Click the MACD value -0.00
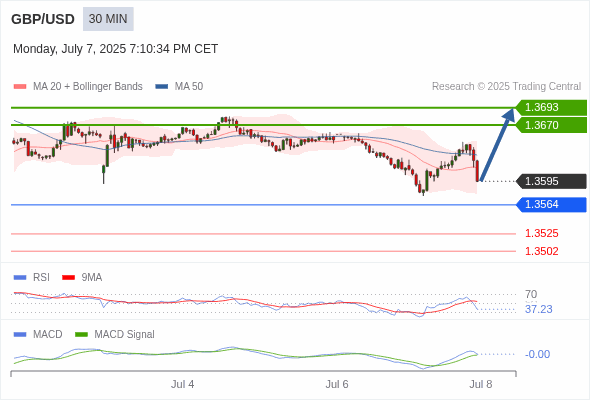The image size is (590, 400). [537, 354]
